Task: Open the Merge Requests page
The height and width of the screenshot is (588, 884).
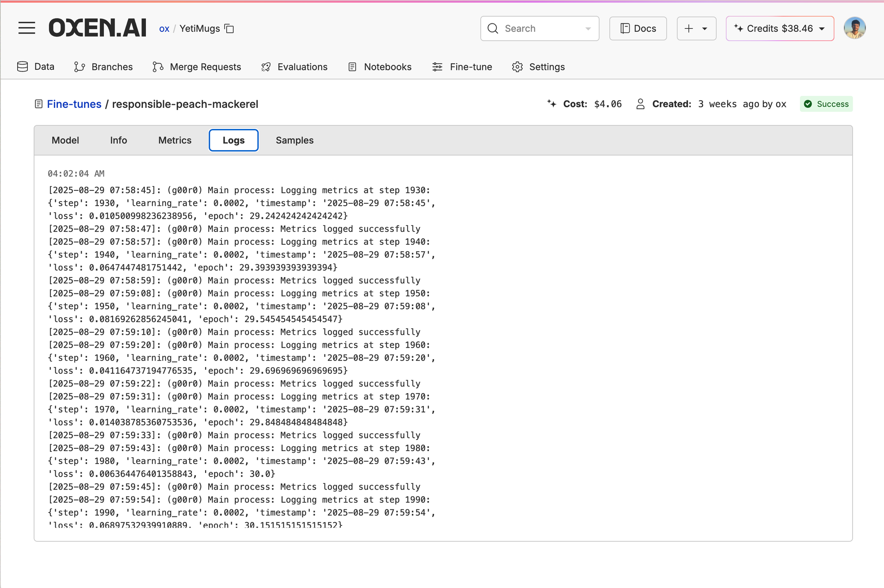Action: (x=197, y=67)
